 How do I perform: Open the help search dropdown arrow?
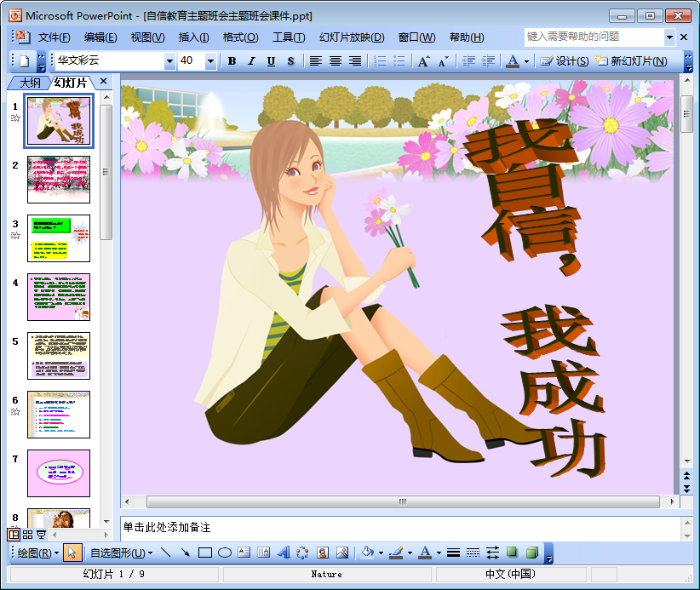pyautogui.click(x=669, y=37)
